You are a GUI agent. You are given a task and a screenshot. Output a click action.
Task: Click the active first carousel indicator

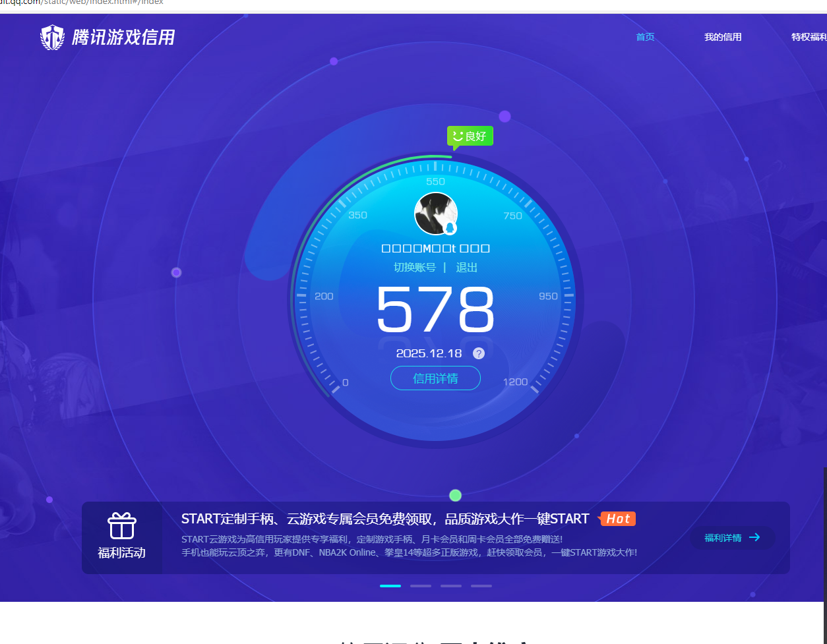click(x=390, y=585)
